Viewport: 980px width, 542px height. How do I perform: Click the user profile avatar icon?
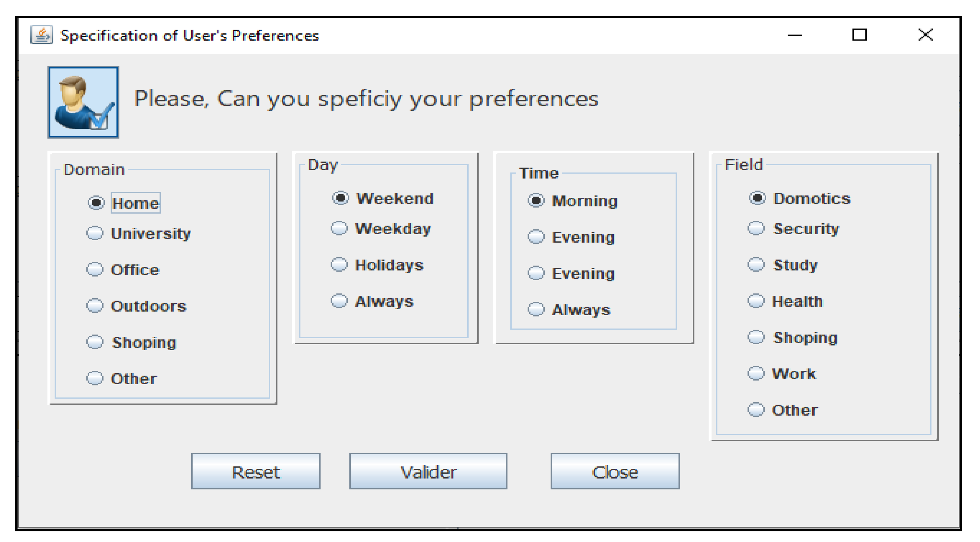[83, 102]
